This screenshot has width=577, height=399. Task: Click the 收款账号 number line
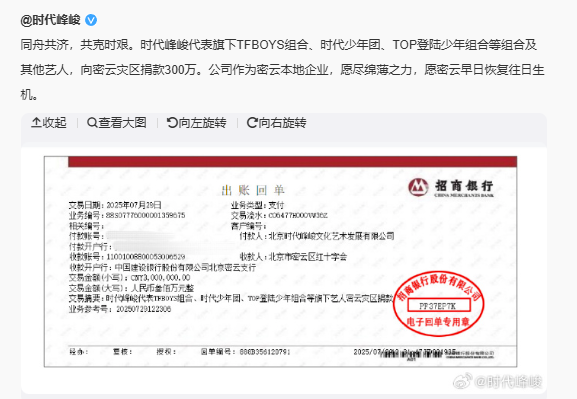coord(127,257)
